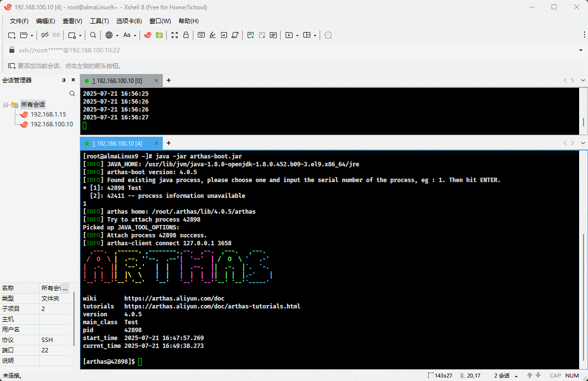
Task: Switch to tab 192.168.100.10 [0]
Action: tap(117, 80)
